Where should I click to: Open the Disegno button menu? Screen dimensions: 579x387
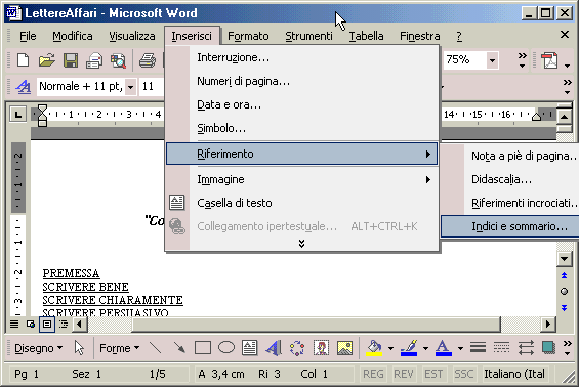(38, 348)
